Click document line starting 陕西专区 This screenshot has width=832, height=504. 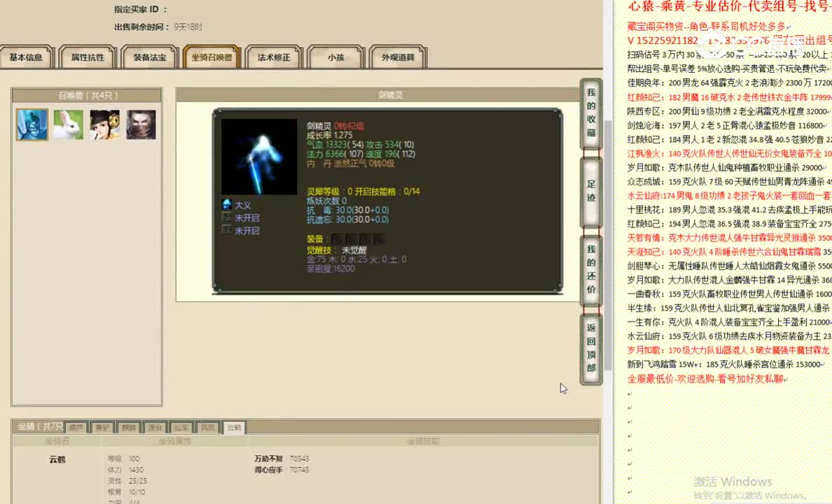(728, 111)
